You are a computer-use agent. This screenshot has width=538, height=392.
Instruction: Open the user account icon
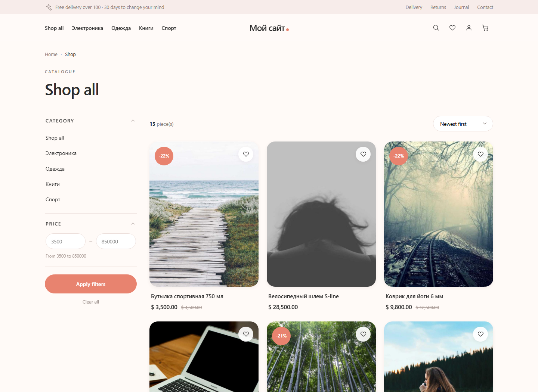[x=469, y=28]
